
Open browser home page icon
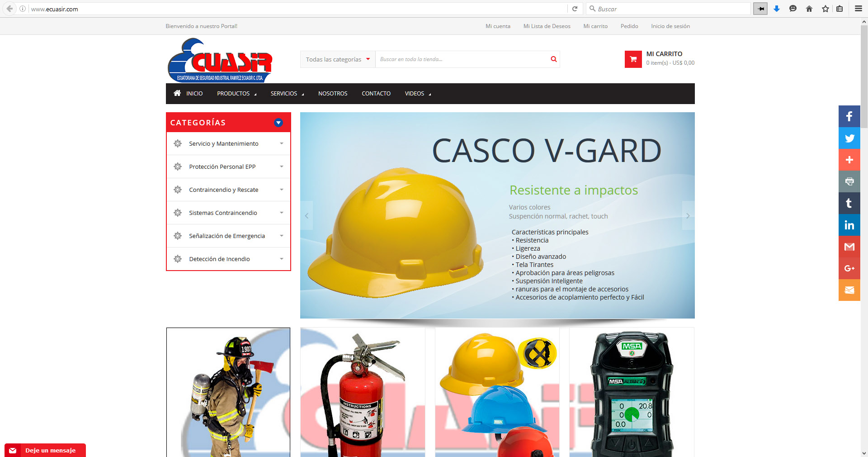coord(809,9)
